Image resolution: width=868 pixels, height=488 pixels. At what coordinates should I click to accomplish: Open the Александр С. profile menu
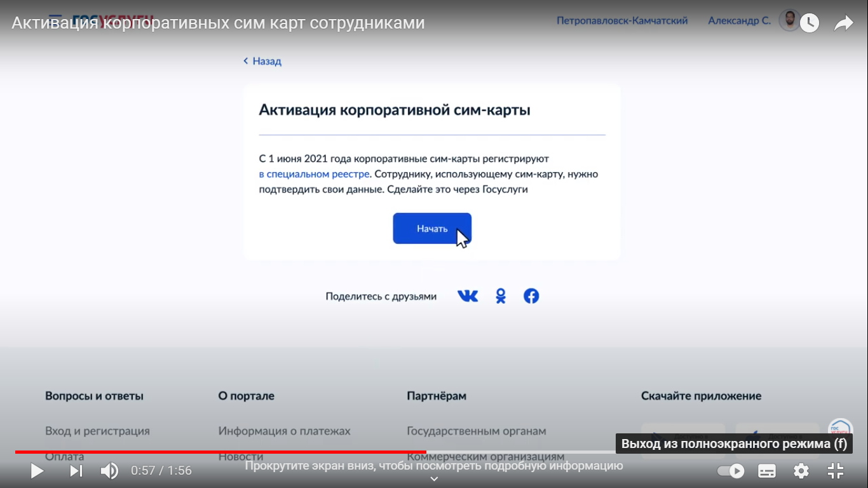(x=739, y=20)
